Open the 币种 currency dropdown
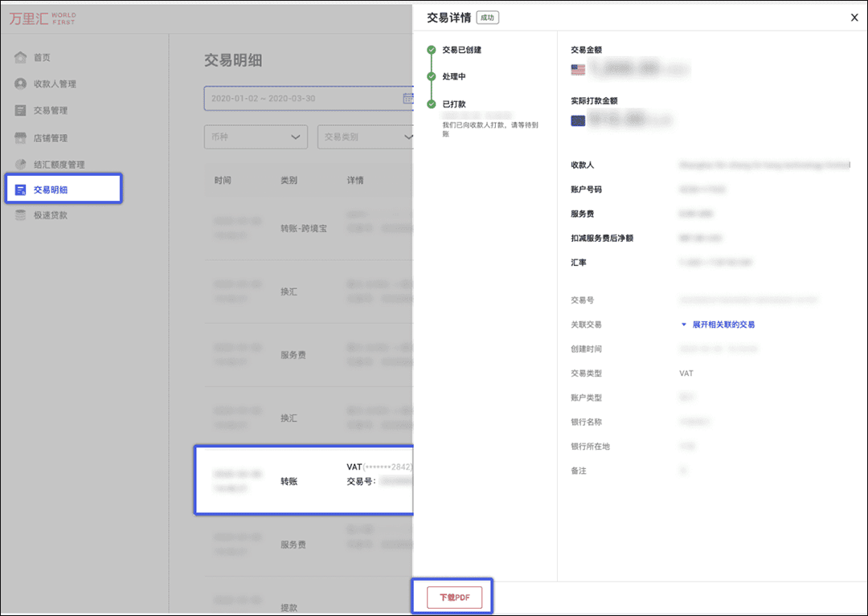Image resolution: width=868 pixels, height=616 pixels. click(x=256, y=137)
